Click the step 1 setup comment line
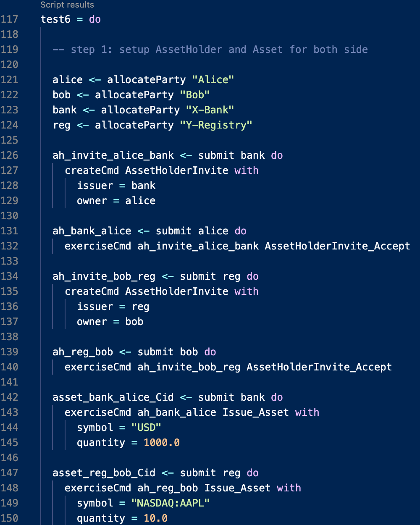The width and height of the screenshot is (420, 525). [210, 50]
